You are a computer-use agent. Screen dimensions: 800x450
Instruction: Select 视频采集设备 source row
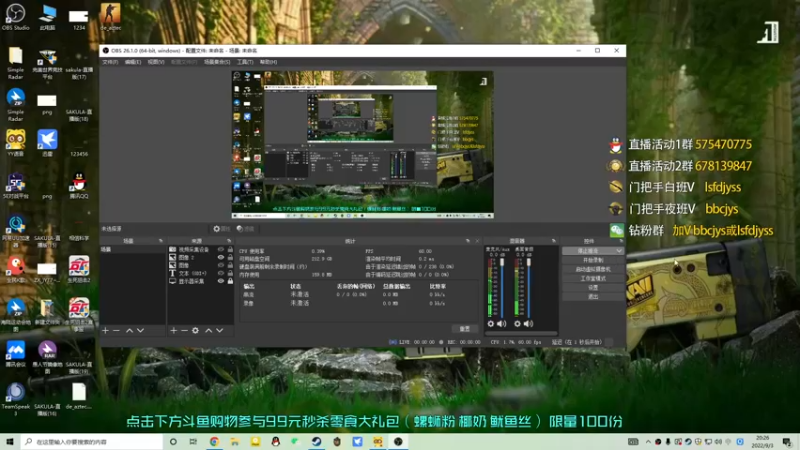[201, 249]
